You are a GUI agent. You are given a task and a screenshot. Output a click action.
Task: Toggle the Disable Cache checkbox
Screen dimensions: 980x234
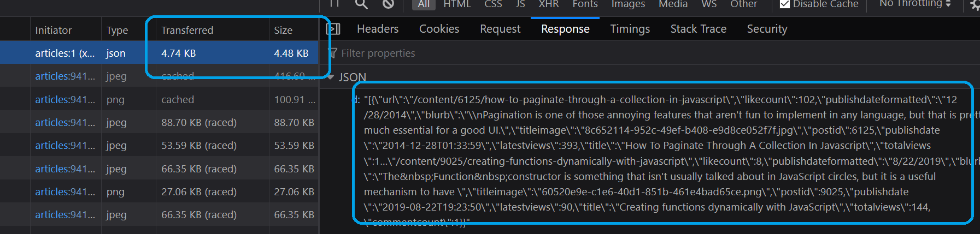785,4
